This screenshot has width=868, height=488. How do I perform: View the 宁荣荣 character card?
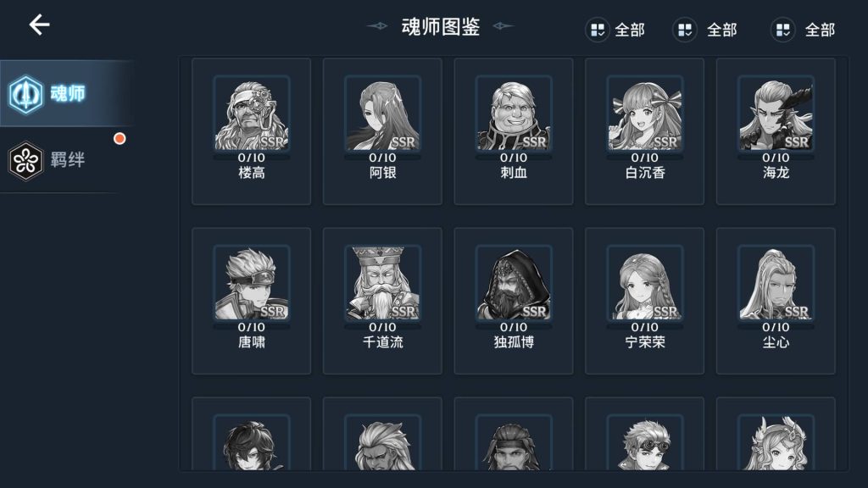[x=645, y=301]
